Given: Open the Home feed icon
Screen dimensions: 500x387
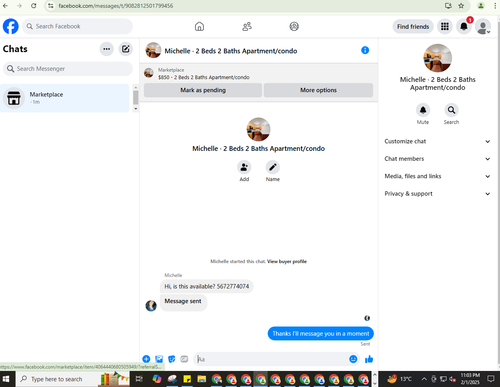Looking at the screenshot, I should coord(199,26).
